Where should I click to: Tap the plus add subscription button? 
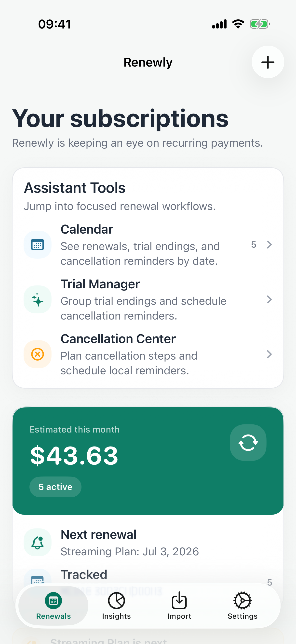pyautogui.click(x=268, y=62)
